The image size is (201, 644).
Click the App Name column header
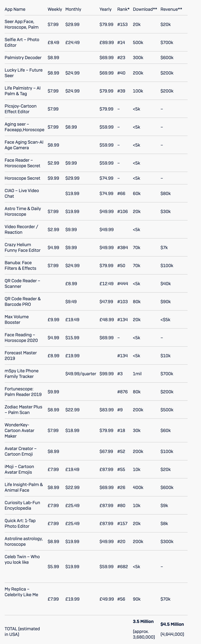tap(15, 9)
